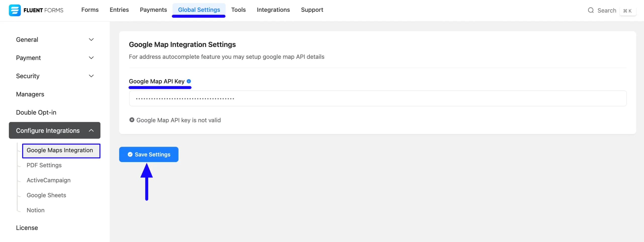Click the Search box in header
Screen dimensions: 644x242
point(607,11)
